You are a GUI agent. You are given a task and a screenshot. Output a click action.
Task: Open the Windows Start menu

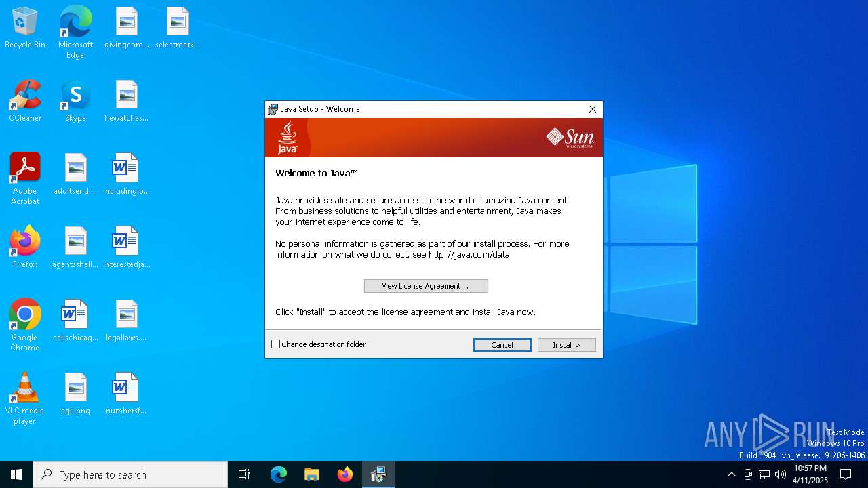[16, 474]
